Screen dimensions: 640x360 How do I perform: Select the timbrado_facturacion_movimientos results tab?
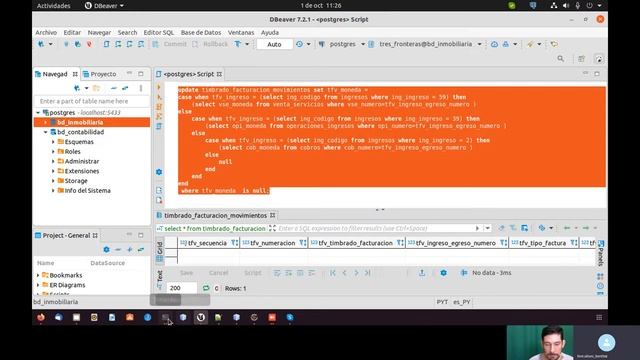[x=215, y=215]
